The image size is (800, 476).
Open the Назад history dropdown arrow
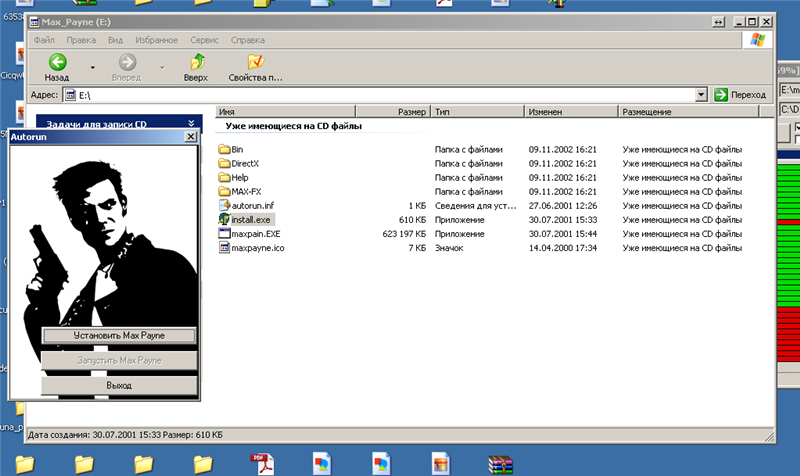point(92,67)
